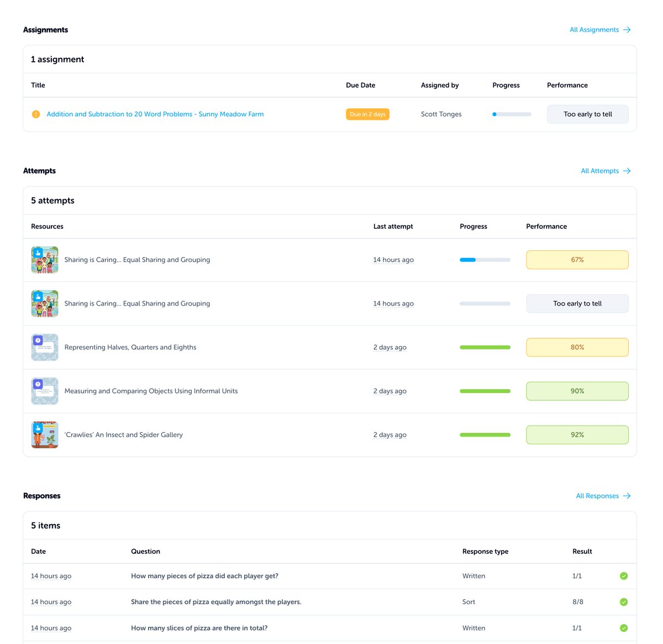This screenshot has height=644, width=663.
Task: Click the 80% performance badge
Action: coord(577,347)
